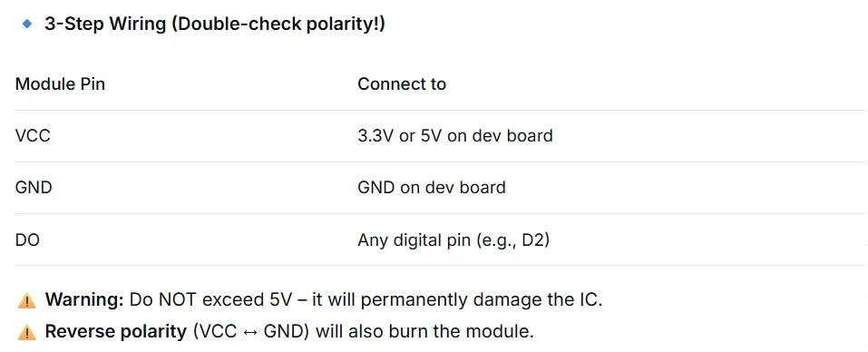The height and width of the screenshot is (352, 868).
Task: Click the blue diamond bullet icon
Action: [x=27, y=24]
